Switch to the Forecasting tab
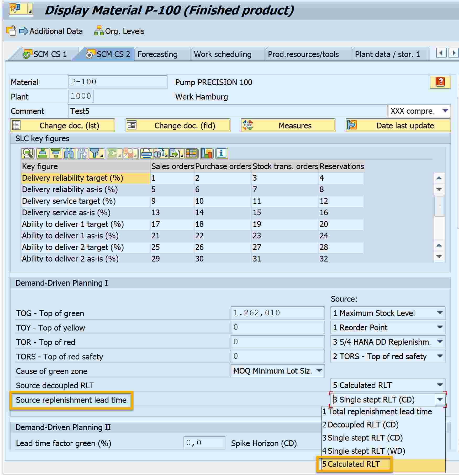459x476 pixels. tap(157, 54)
